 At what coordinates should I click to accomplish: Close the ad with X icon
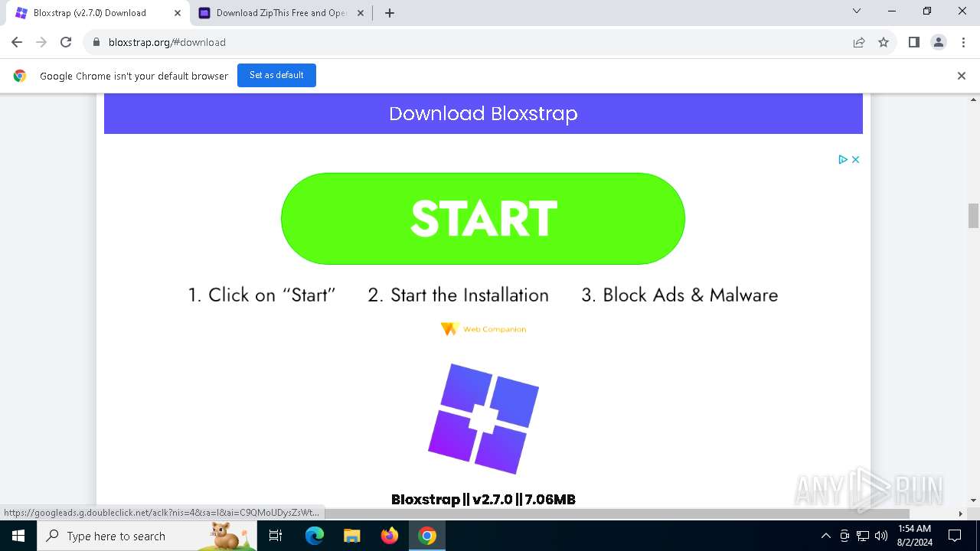(856, 159)
